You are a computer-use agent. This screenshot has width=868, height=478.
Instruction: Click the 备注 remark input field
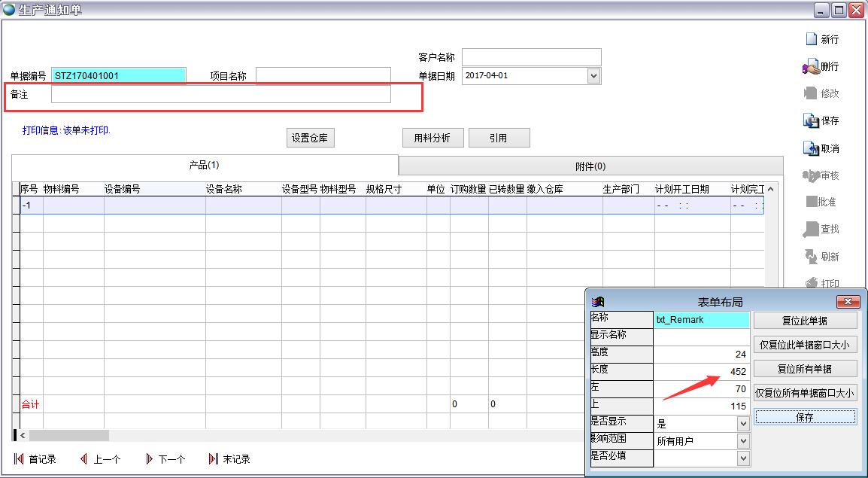[x=220, y=94]
